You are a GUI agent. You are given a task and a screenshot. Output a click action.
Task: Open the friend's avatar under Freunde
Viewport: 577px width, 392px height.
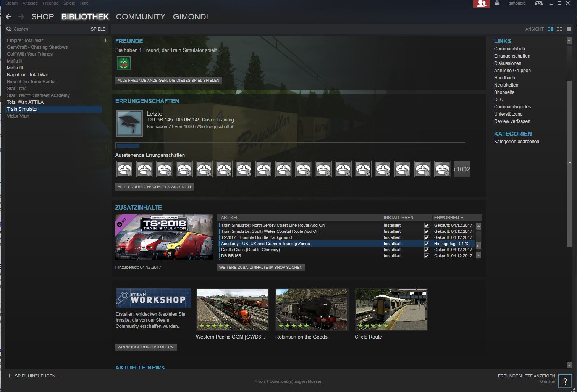coord(123,63)
